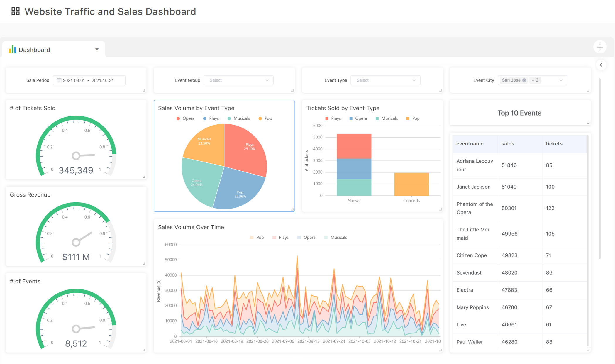Click the bar chart icon on Dashboard tab
Screen dimensions: 615x364
click(13, 49)
